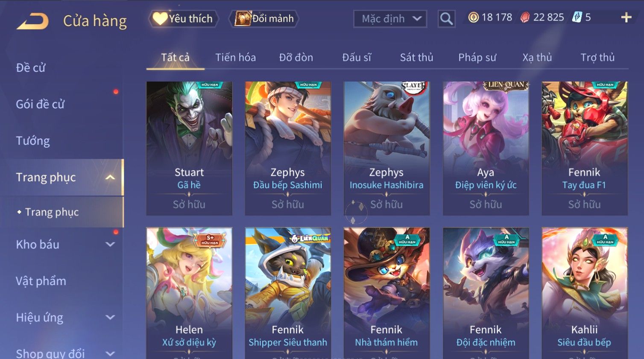This screenshot has height=359, width=644.
Task: Select the Tiến hóa tab
Action: 235,58
